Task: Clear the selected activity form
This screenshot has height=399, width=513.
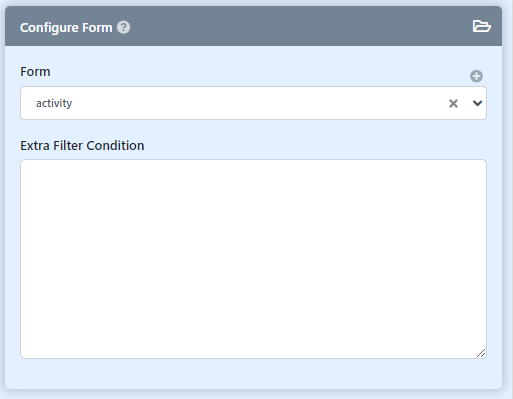Action: 453,103
